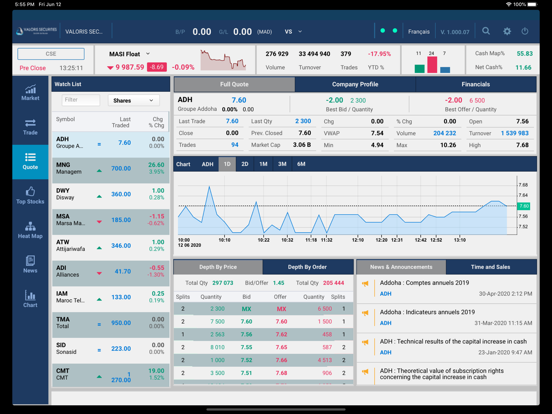Open the Shares type dropdown

133,100
